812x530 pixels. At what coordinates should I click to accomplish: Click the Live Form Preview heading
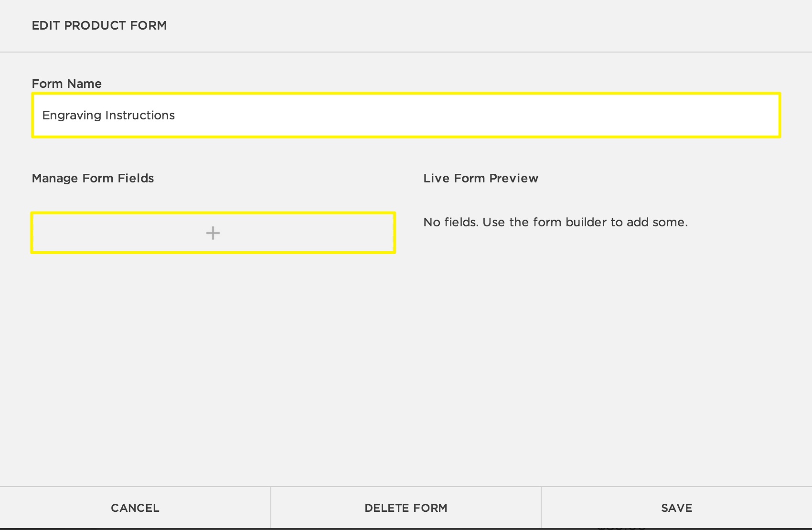point(481,178)
